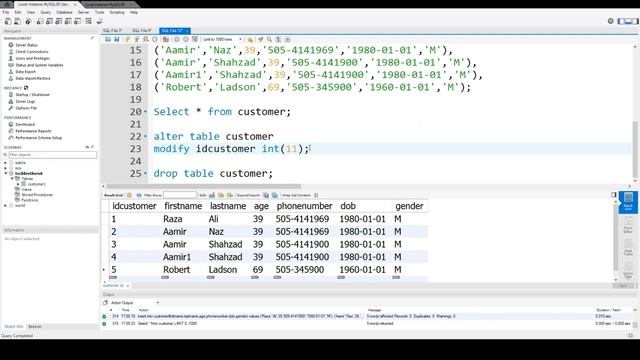Click the Filter Rows input field
Viewport: 640px width, 360px height.
pos(180,195)
